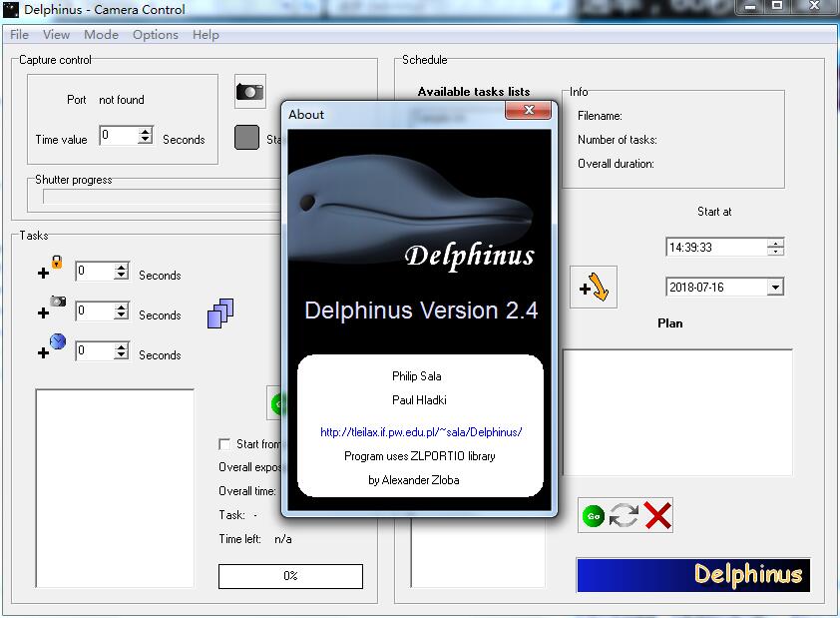The width and height of the screenshot is (840, 618).
Task: Open the View menu
Action: click(x=56, y=34)
